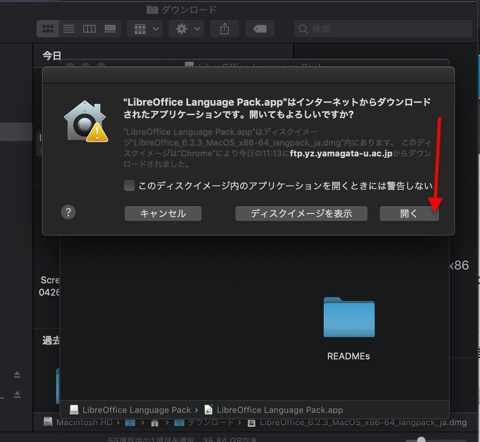Select the READMEs folder
The image size is (480, 442).
349,317
